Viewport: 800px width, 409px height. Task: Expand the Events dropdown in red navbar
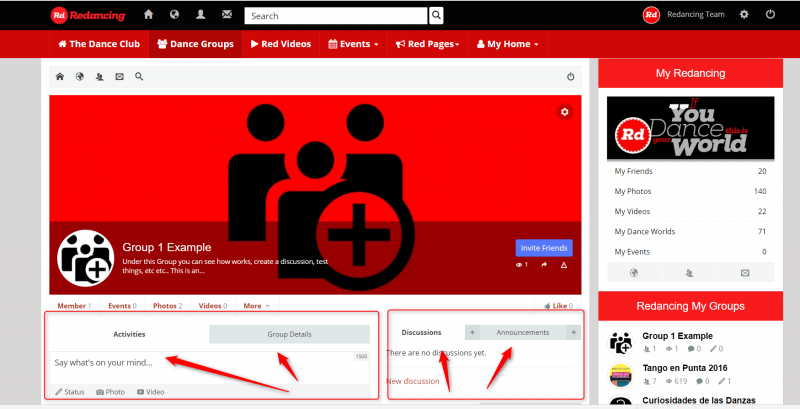tap(354, 44)
